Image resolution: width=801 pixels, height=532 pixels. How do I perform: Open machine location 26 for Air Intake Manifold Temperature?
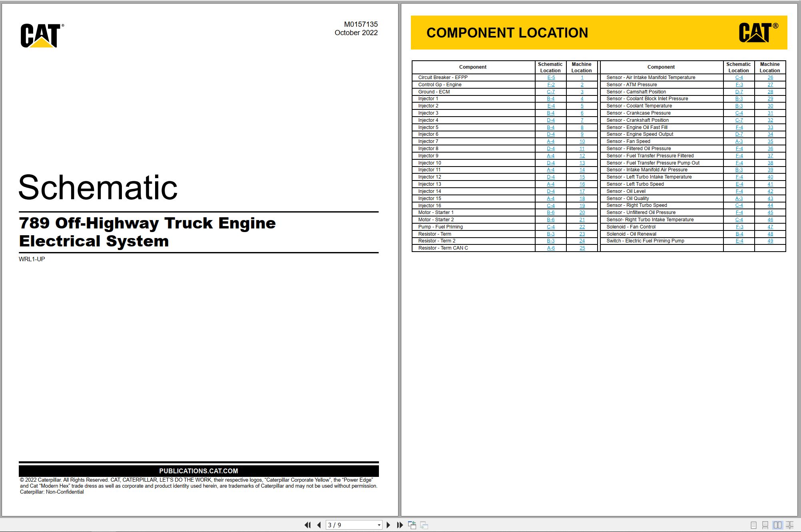point(770,77)
